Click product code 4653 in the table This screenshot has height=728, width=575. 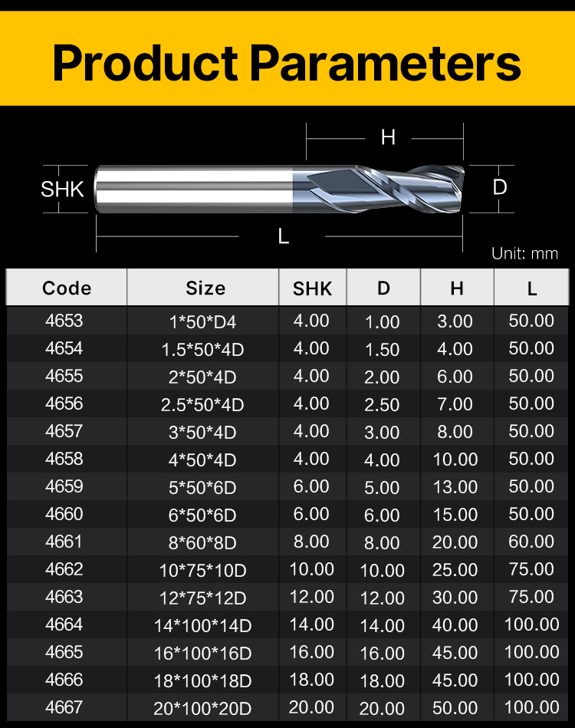[64, 321]
